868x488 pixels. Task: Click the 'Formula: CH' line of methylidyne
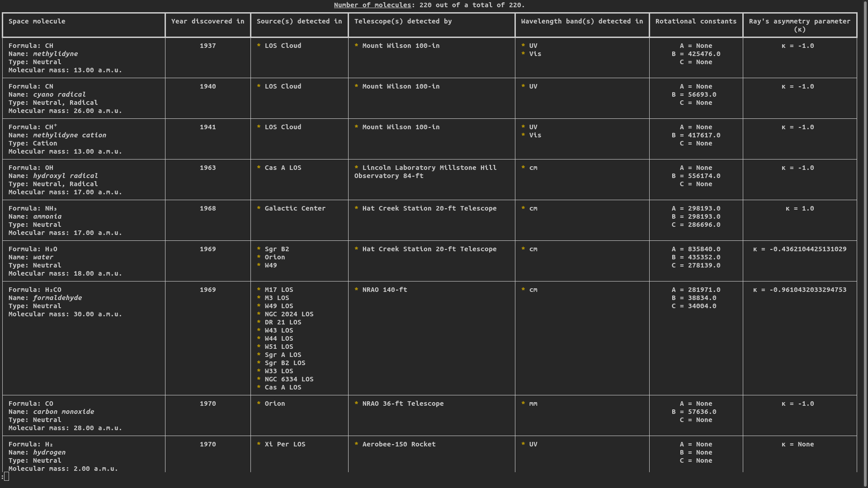pos(31,46)
